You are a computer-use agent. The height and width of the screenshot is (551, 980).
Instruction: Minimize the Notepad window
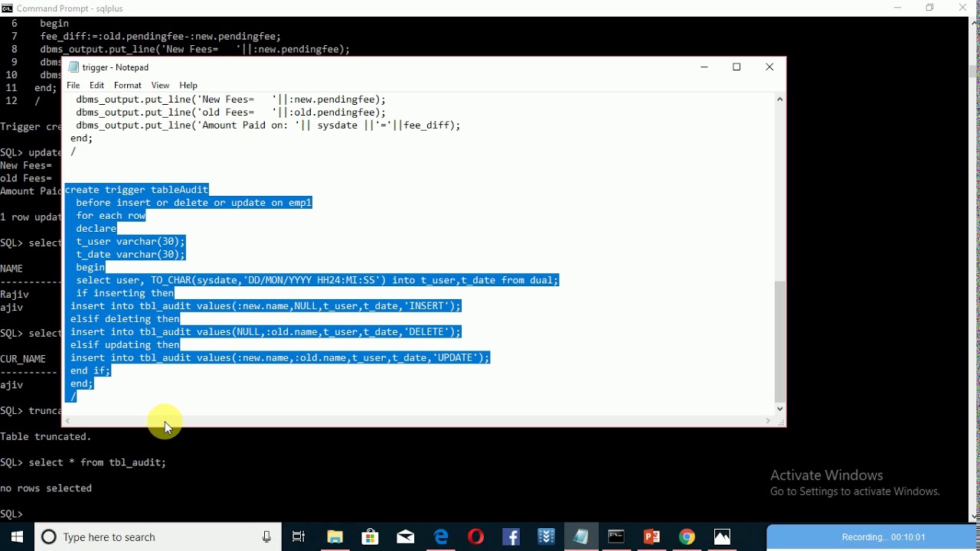click(x=704, y=67)
